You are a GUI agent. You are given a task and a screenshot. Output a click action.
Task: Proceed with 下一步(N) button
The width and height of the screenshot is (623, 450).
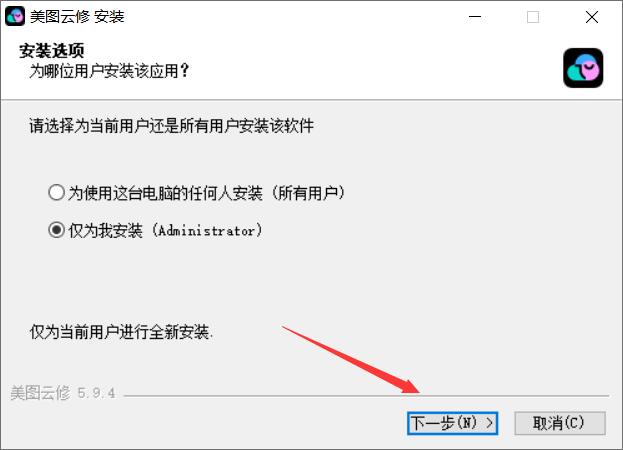click(x=452, y=423)
